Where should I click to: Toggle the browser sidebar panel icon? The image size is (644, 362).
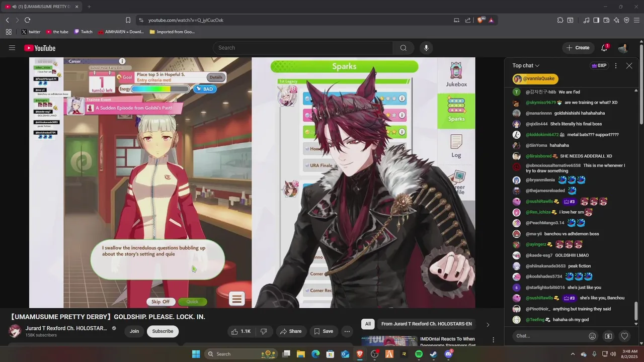[x=596, y=20]
